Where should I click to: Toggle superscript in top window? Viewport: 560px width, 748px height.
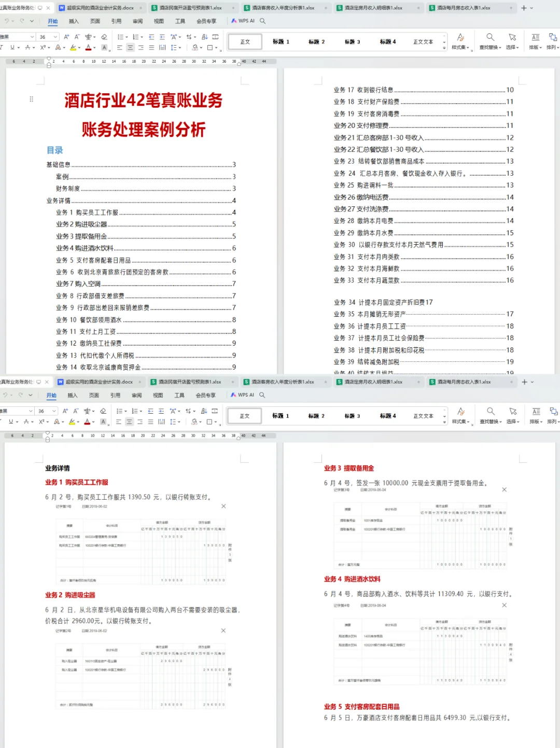43,48
